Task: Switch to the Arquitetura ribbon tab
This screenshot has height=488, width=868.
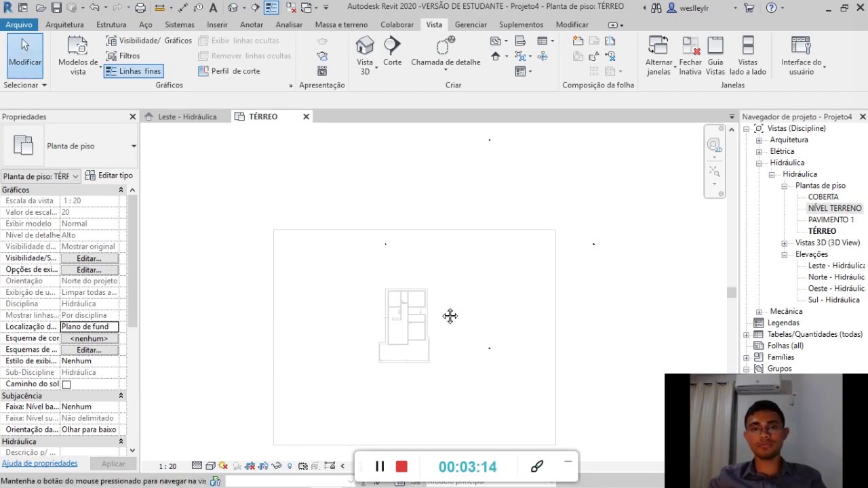Action: coord(64,24)
